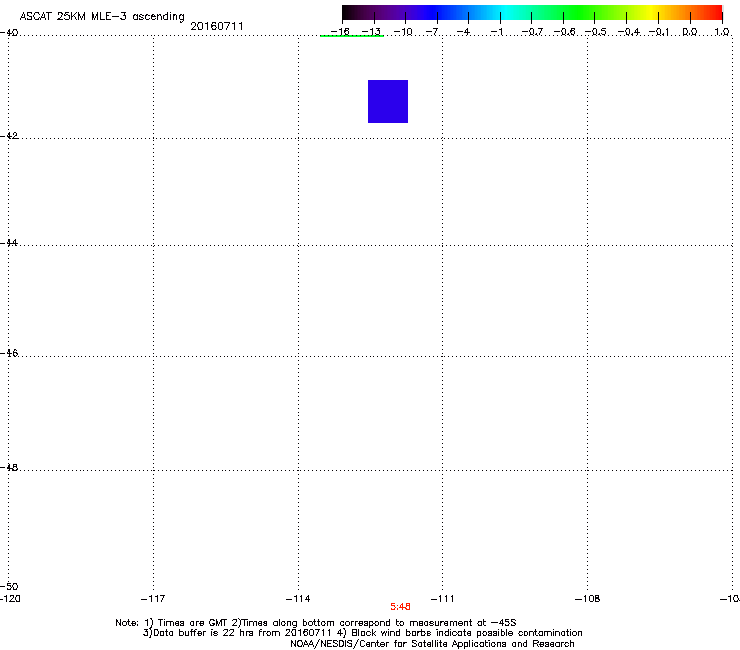Click the -48 latitude axis label
The height and width of the screenshot is (650, 740).
point(9,467)
